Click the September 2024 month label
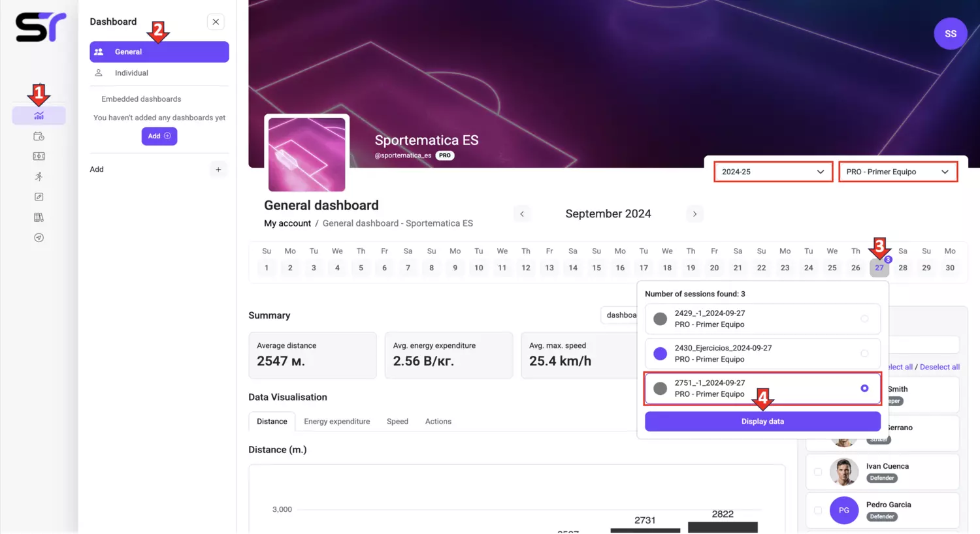The width and height of the screenshot is (980, 534). click(608, 213)
